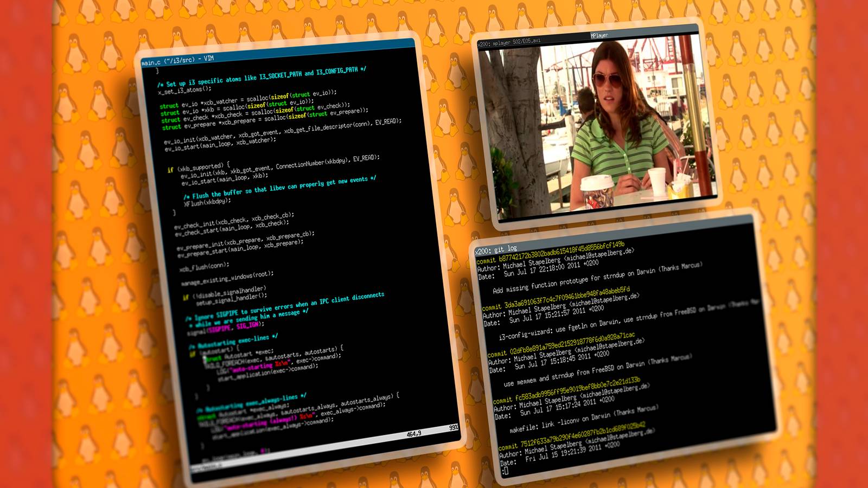The height and width of the screenshot is (488, 868).
Task: Click message 'makefile: link -liconv on Darwin'
Action: click(x=583, y=419)
